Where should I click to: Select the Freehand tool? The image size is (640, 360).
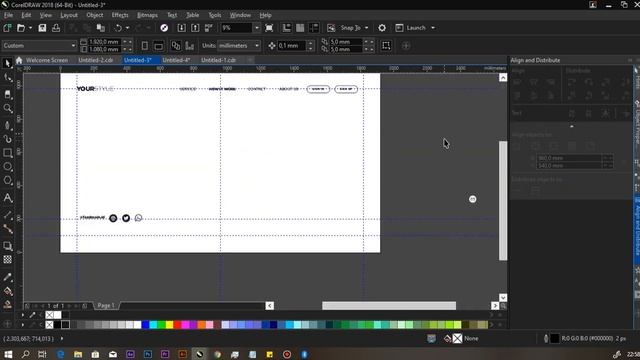(7, 125)
